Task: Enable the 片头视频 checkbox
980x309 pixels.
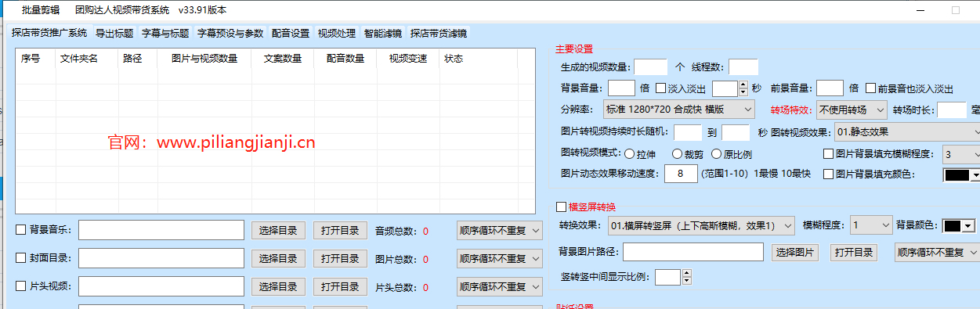Action: point(21,286)
